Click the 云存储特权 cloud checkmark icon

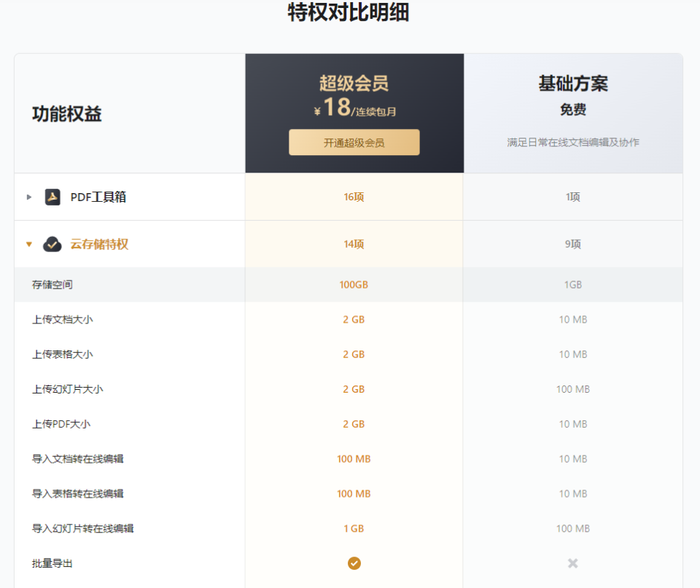(50, 243)
